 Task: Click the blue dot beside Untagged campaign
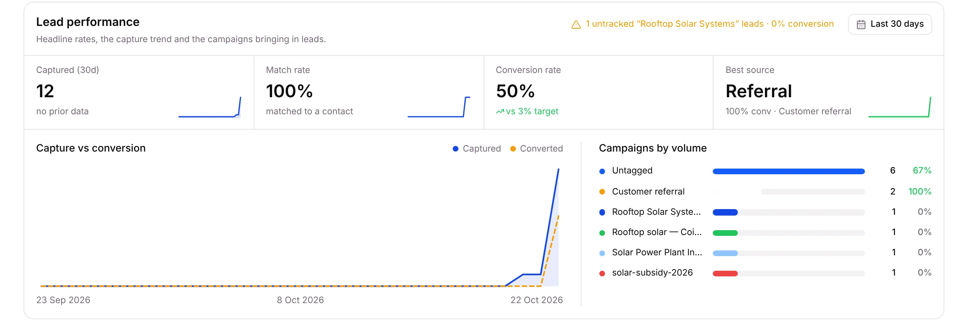(x=602, y=171)
